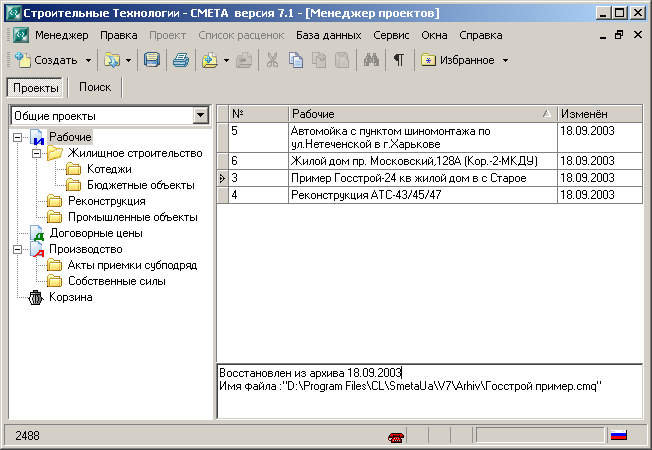Image resolution: width=652 pixels, height=450 pixels.
Task: Open the arrow next to the import icon
Action: [226, 61]
